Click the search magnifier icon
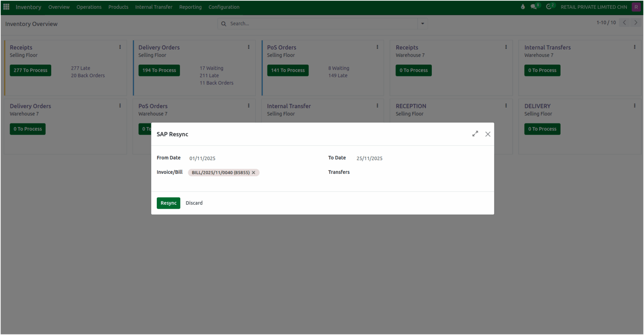 click(x=223, y=24)
